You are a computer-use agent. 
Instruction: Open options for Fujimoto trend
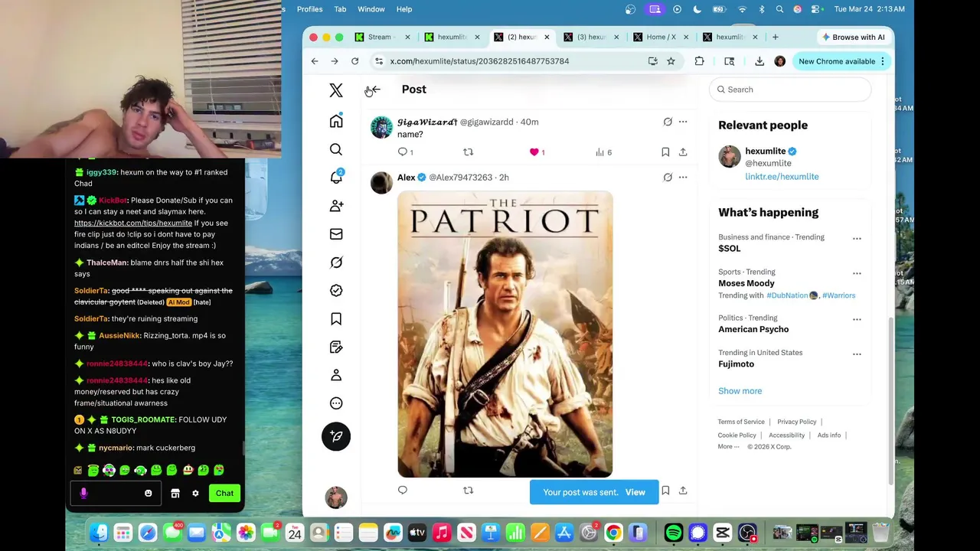[x=857, y=354]
